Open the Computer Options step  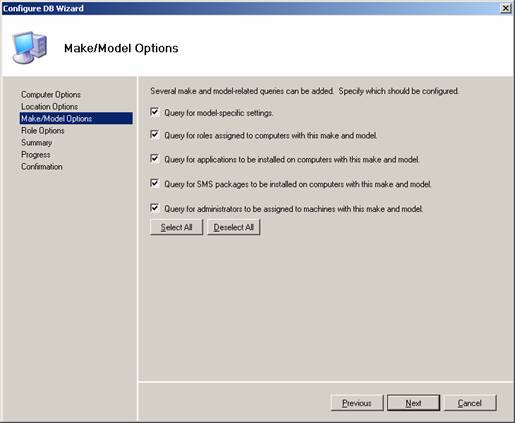(51, 95)
